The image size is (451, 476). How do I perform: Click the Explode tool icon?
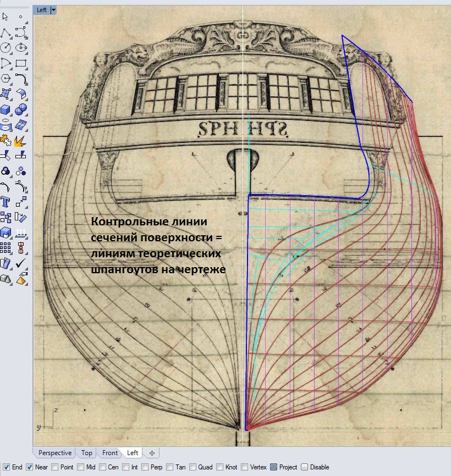[21, 140]
